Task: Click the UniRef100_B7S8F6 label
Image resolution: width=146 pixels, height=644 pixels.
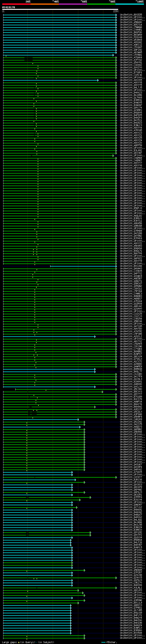Action: coord(131,72)
